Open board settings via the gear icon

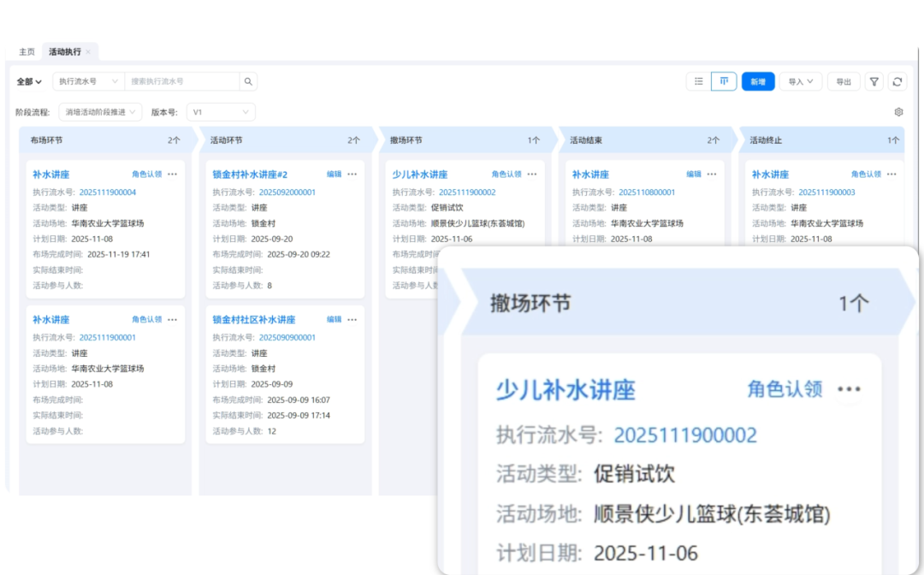[898, 111]
